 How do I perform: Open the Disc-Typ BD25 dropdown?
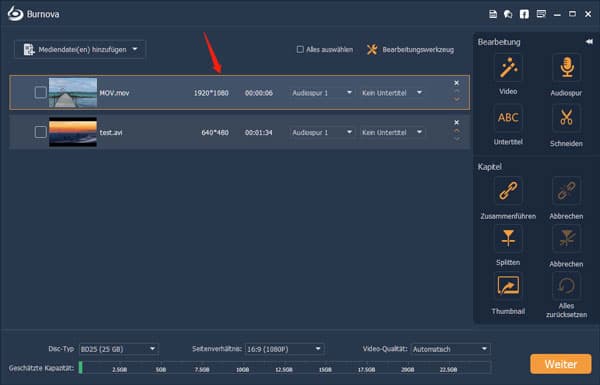click(x=118, y=349)
